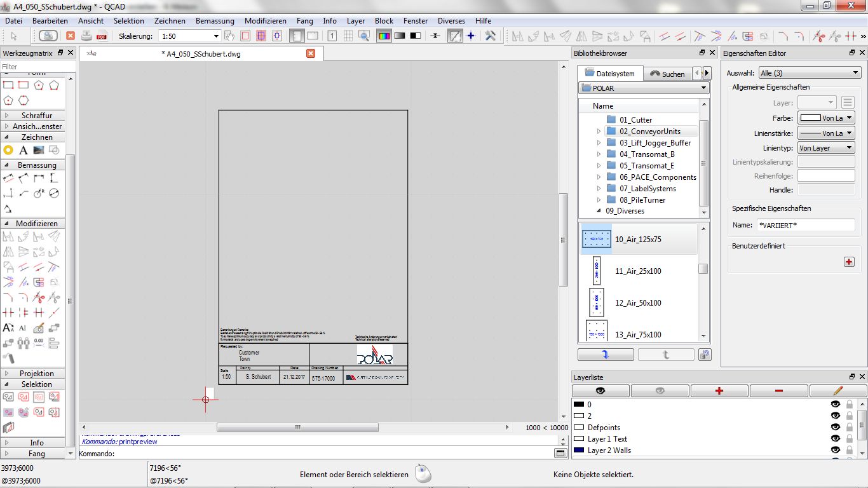Click the pencil edit-layer button

pos(837,391)
